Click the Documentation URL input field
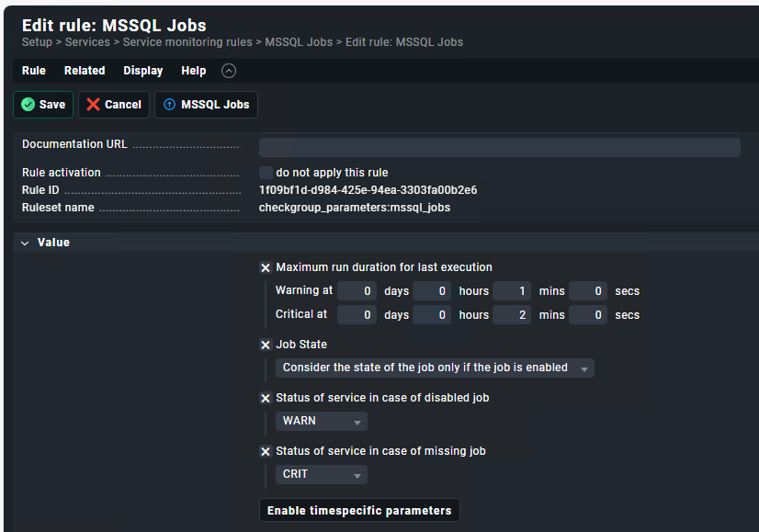 (x=499, y=147)
